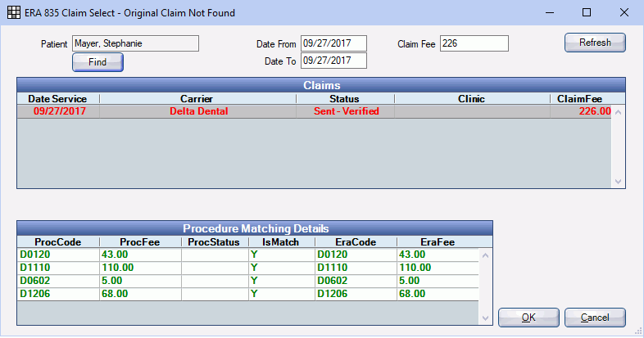Click the 226.00 claim fee cell
The width and height of the screenshot is (644, 338).
(581, 111)
